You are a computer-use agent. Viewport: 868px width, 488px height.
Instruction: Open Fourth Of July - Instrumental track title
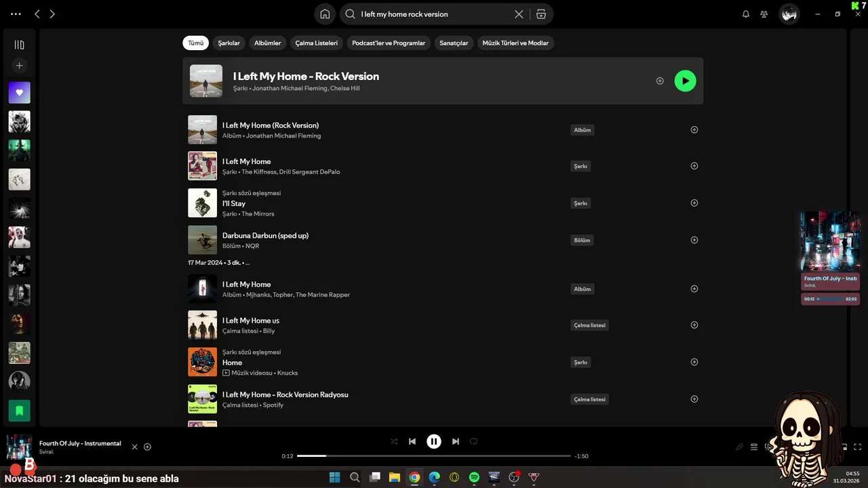click(x=80, y=443)
